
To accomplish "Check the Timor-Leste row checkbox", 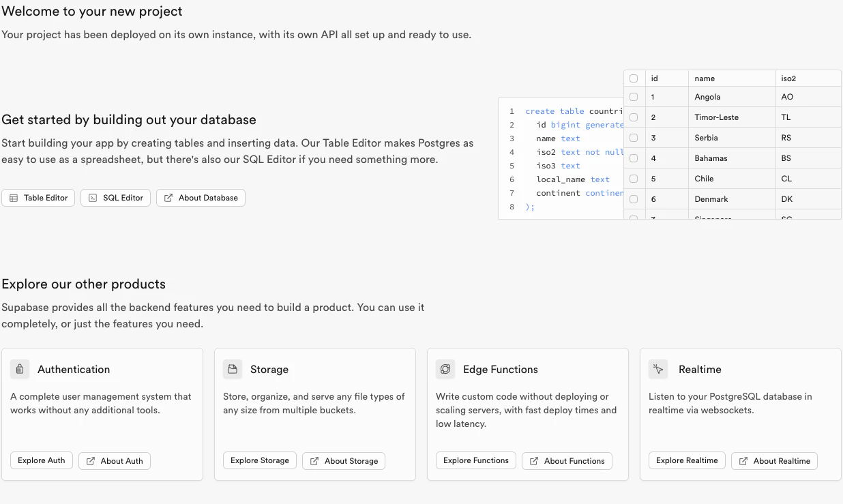I will pyautogui.click(x=634, y=117).
